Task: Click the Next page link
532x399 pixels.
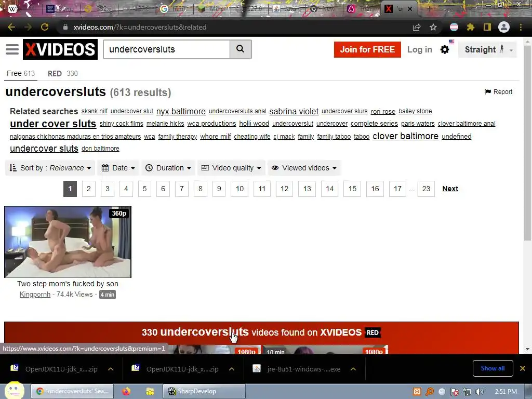Action: click(x=450, y=189)
